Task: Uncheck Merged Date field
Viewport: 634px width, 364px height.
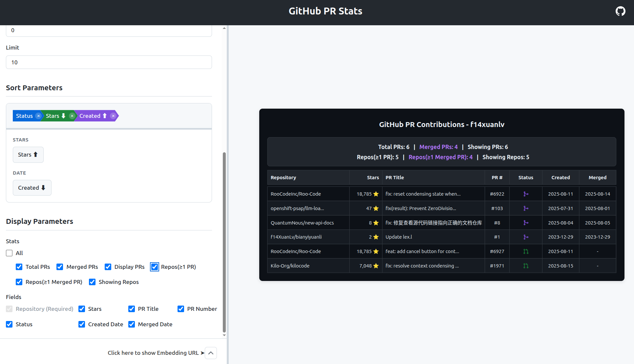Action: [x=132, y=324]
